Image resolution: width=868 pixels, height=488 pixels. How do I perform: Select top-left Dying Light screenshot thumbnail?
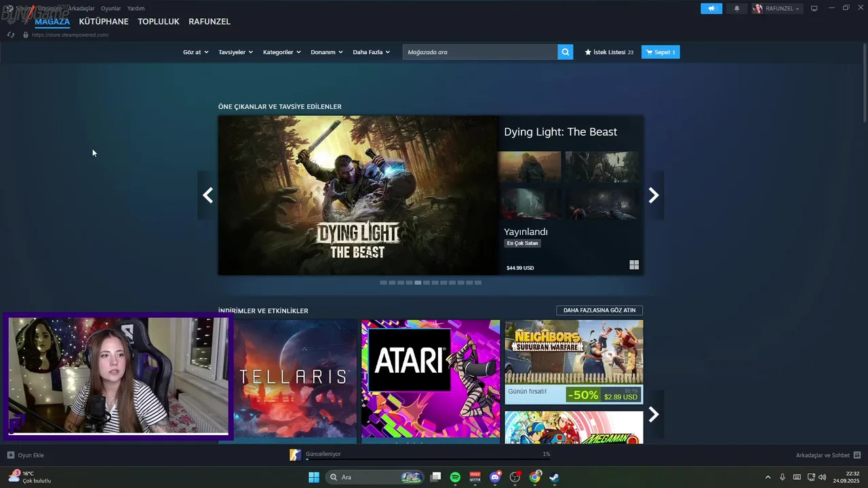pyautogui.click(x=530, y=166)
